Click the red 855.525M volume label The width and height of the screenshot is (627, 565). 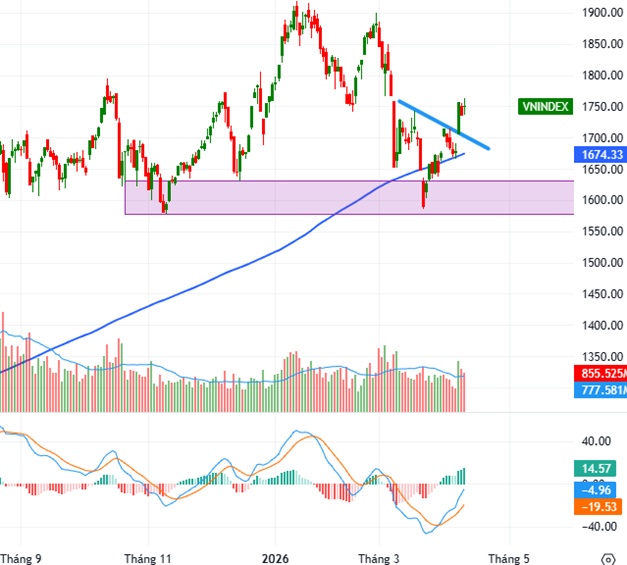601,373
